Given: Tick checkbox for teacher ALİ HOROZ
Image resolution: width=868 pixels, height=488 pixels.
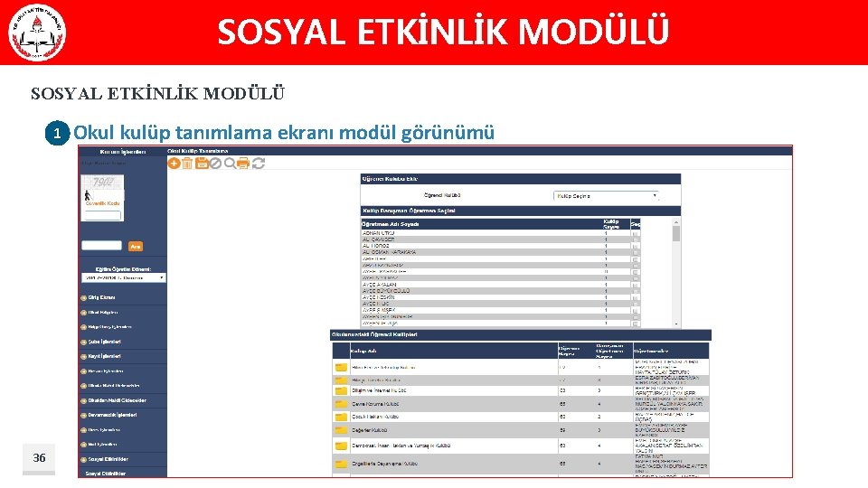Looking at the screenshot, I should pos(635,246).
